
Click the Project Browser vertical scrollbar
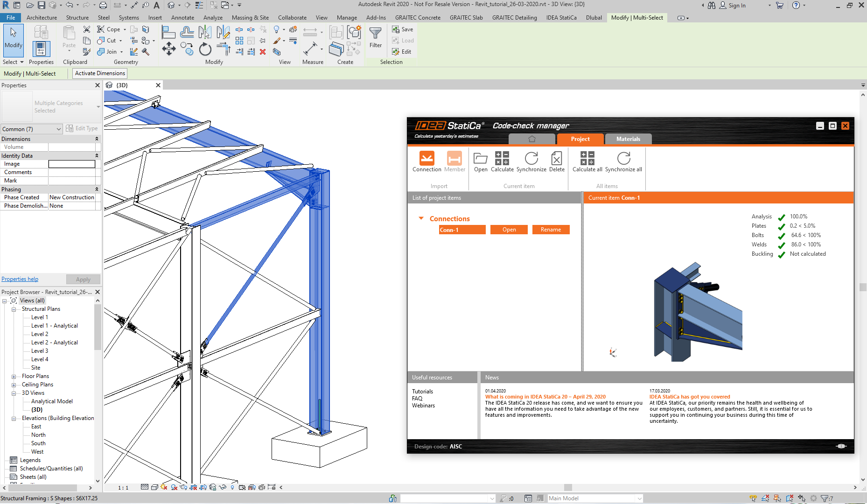[x=98, y=327]
